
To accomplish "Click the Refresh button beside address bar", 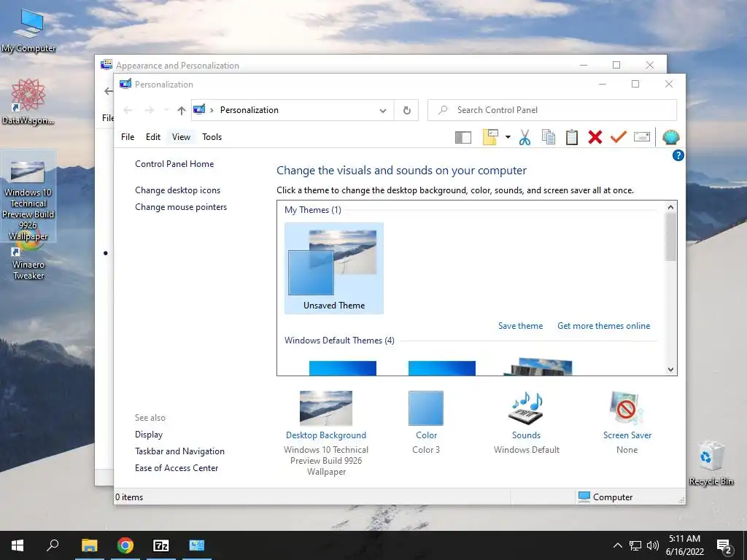I will point(407,110).
